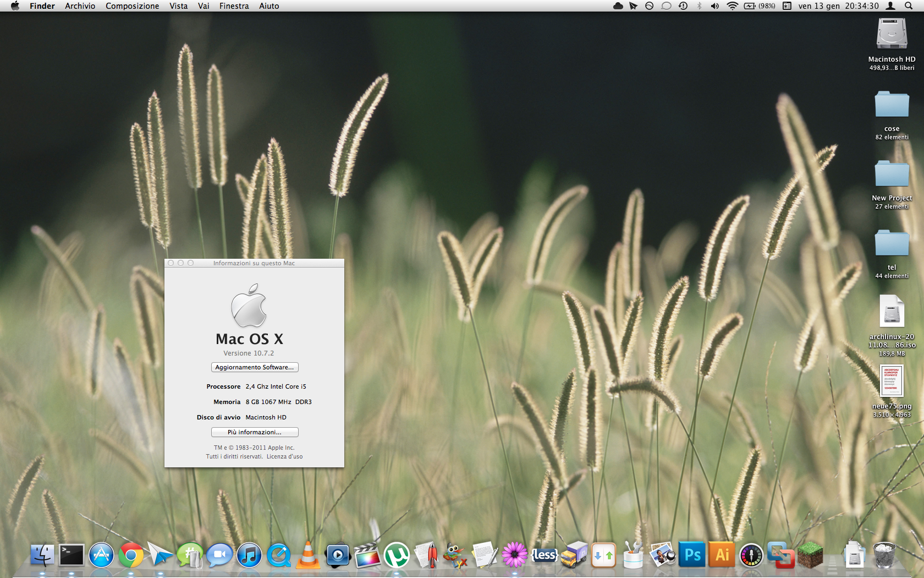Open the volume menu bar control
This screenshot has width=924, height=578.
pos(714,6)
